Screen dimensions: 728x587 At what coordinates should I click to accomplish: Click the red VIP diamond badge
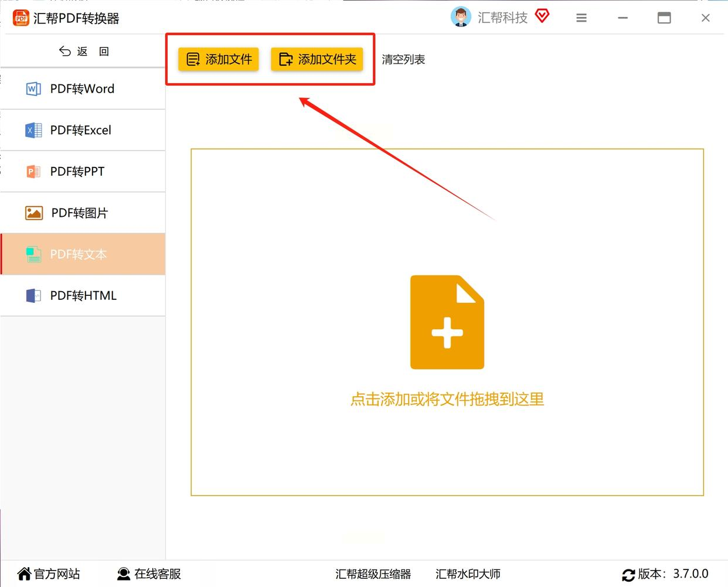[x=542, y=16]
